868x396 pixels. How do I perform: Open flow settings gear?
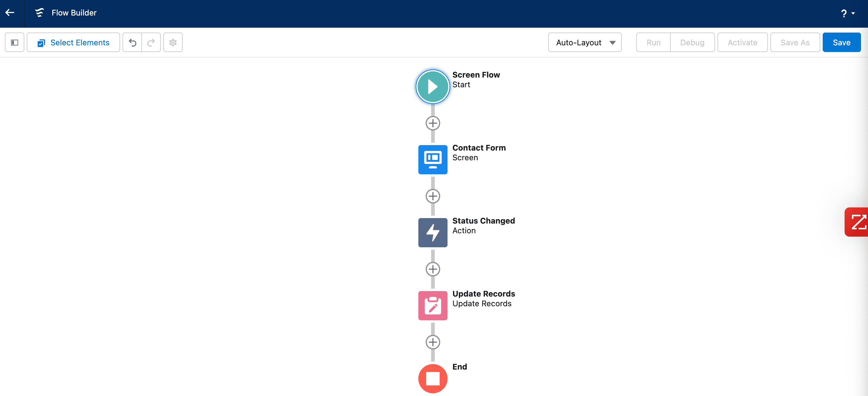[173, 43]
